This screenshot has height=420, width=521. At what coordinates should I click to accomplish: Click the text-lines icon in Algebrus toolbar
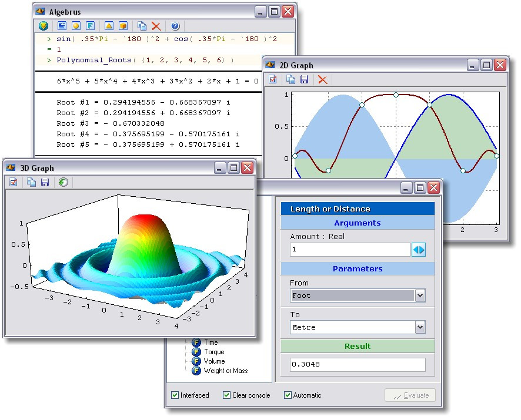point(62,26)
